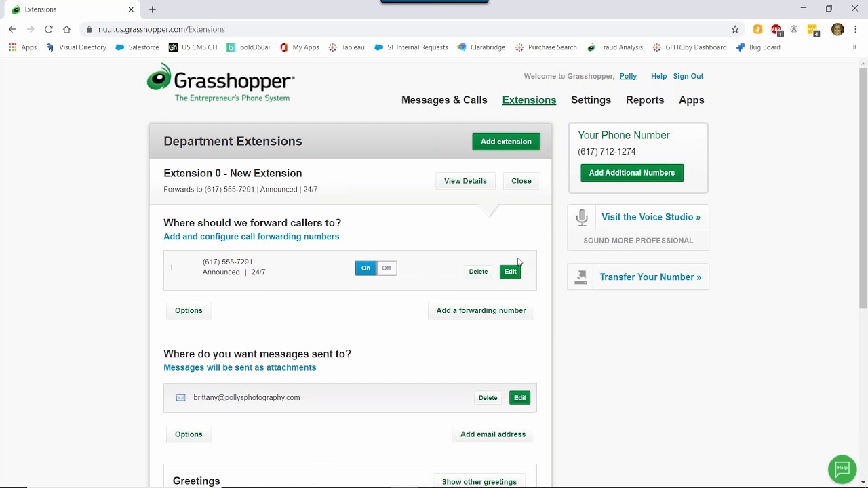This screenshot has width=868, height=488.
Task: Open the GH Ruby Dashboard bookmark
Action: click(x=689, y=47)
